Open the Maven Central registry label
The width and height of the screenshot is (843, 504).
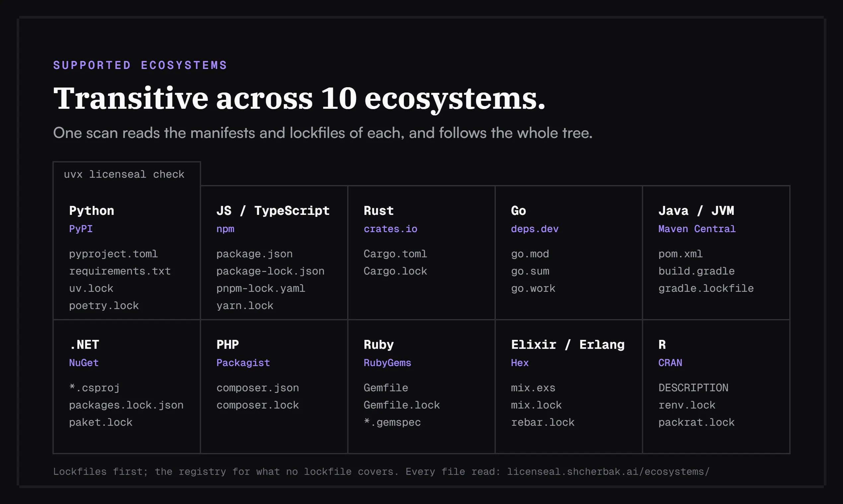[697, 228]
